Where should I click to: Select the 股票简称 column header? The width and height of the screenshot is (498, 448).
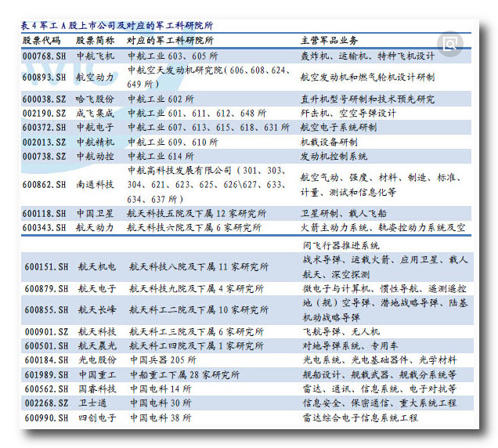click(x=95, y=40)
